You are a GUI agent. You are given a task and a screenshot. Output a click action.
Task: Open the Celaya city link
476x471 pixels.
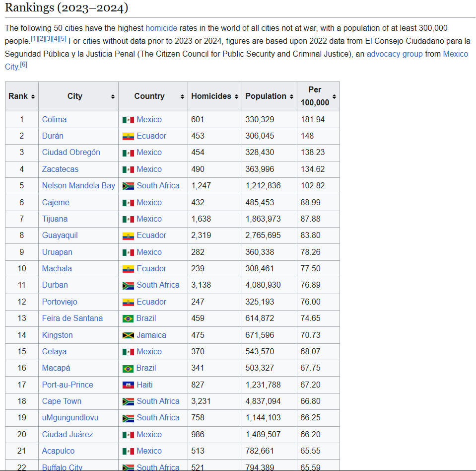54,352
